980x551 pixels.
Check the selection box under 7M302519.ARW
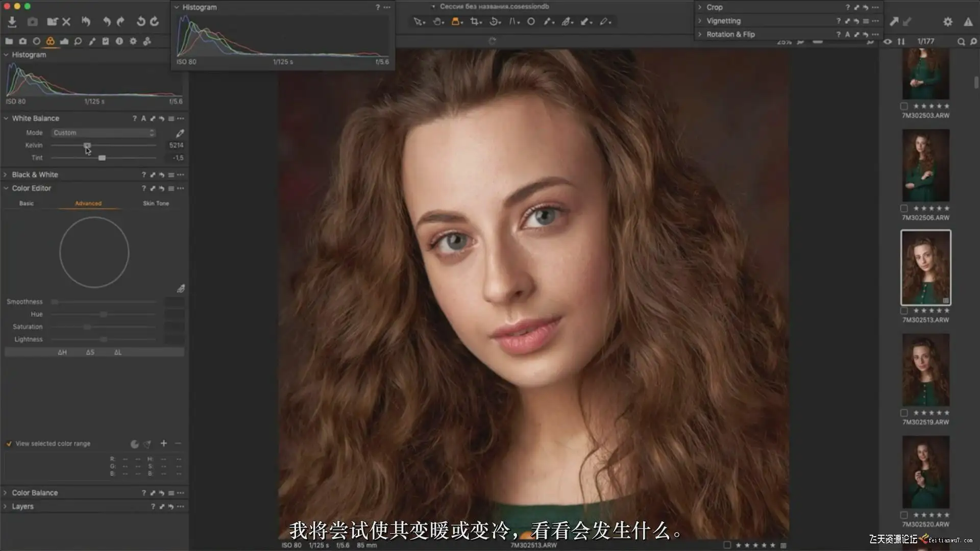pyautogui.click(x=904, y=413)
